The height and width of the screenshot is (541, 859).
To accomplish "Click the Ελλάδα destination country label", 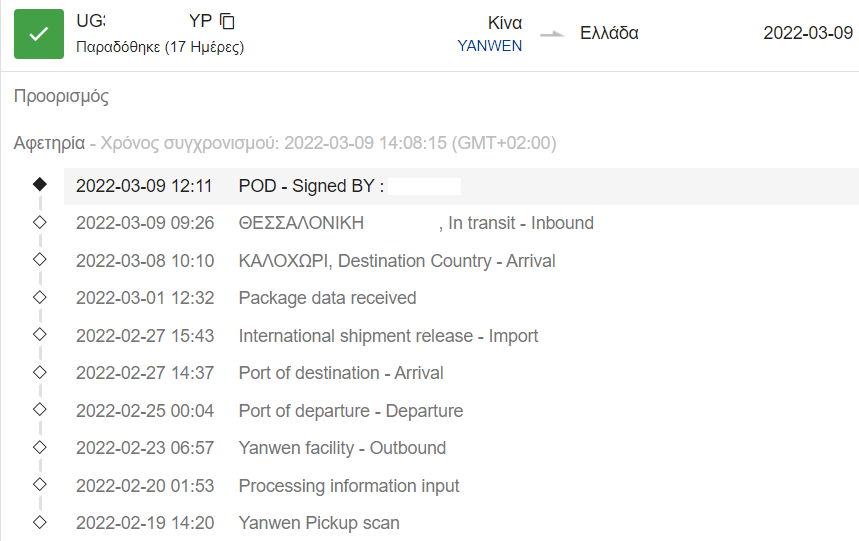I will tap(609, 33).
